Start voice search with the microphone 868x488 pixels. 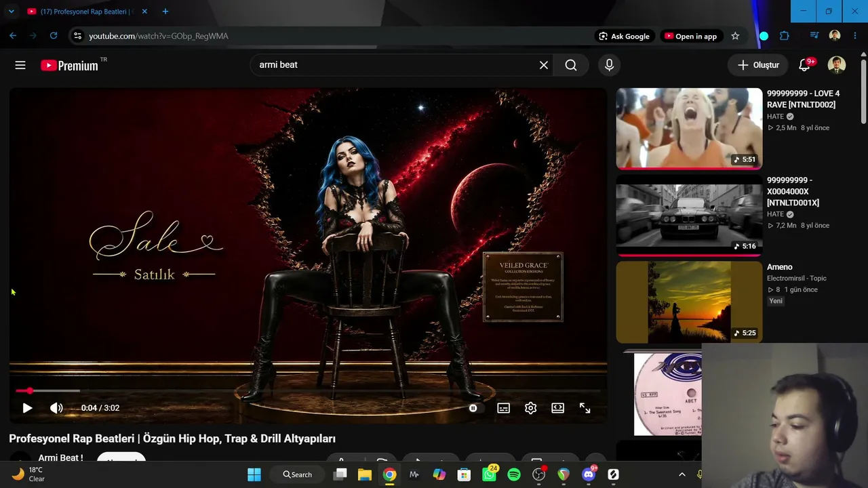609,65
